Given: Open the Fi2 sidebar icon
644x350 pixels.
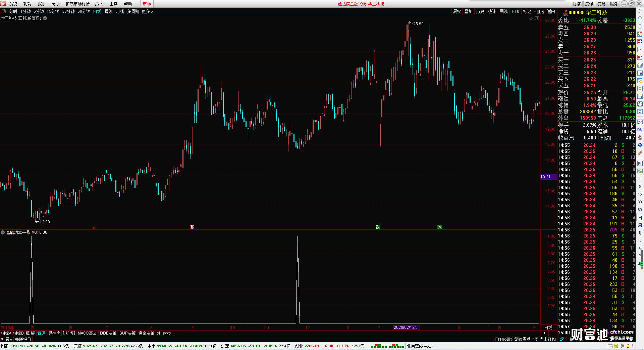Looking at the screenshot, I should click(x=640, y=96).
